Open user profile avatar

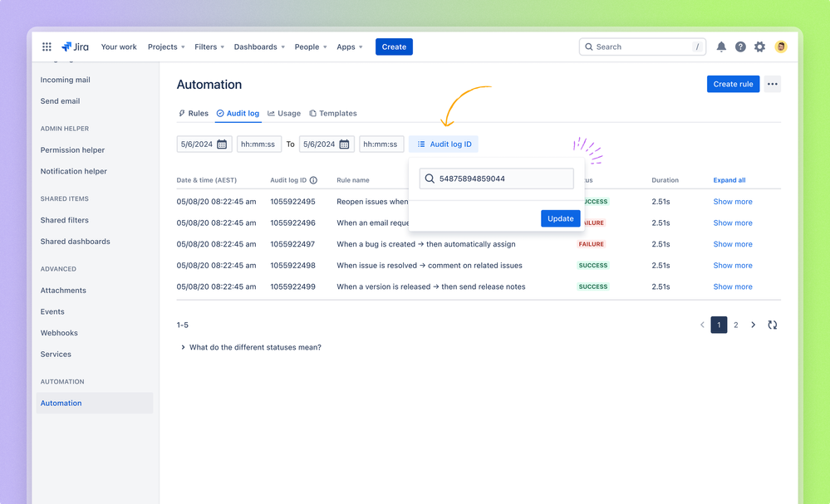[780, 46]
